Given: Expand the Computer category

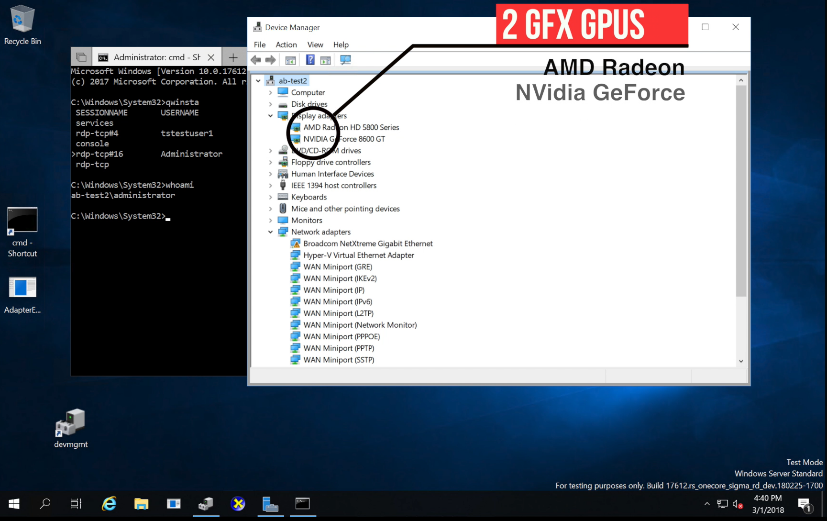Looking at the screenshot, I should (x=270, y=92).
